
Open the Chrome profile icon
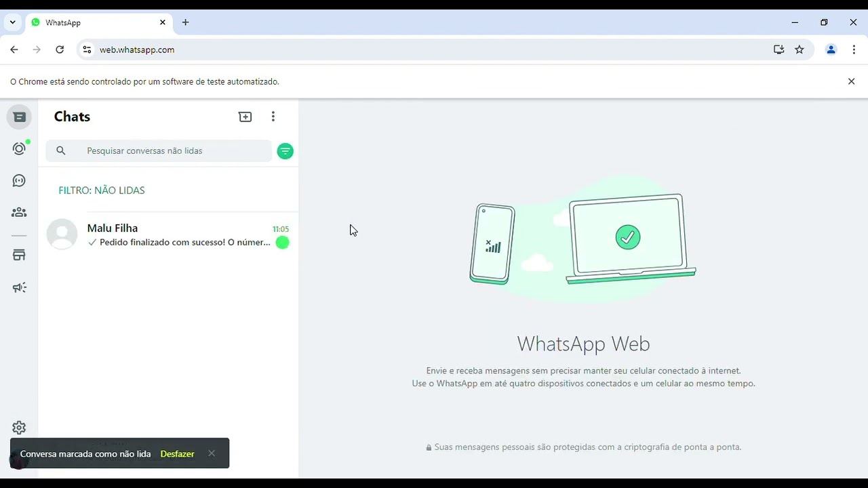pyautogui.click(x=831, y=49)
